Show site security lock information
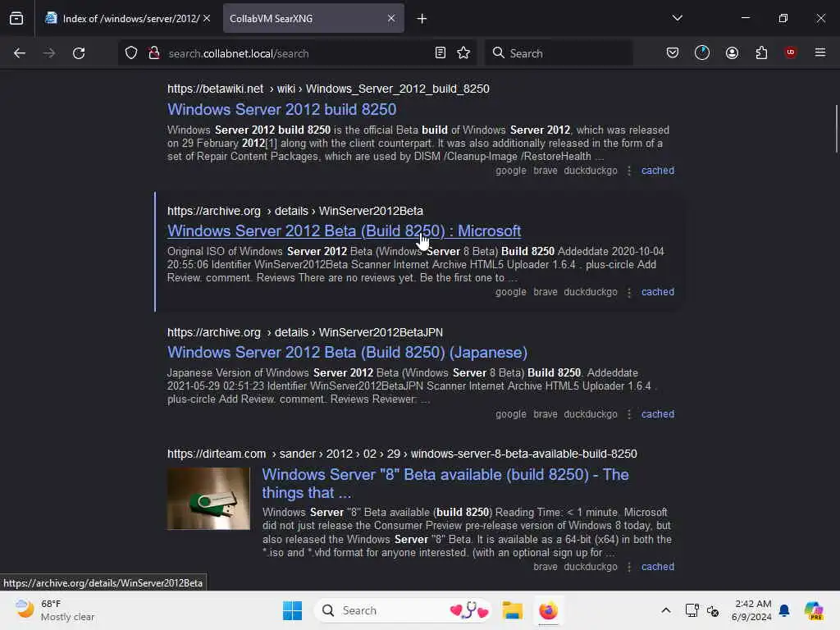The height and width of the screenshot is (630, 840). (154, 53)
